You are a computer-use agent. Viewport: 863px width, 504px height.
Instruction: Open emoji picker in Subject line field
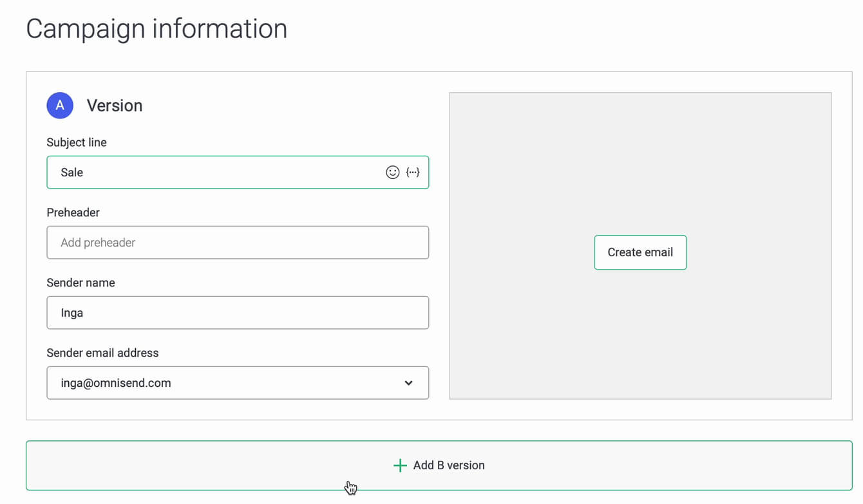392,173
